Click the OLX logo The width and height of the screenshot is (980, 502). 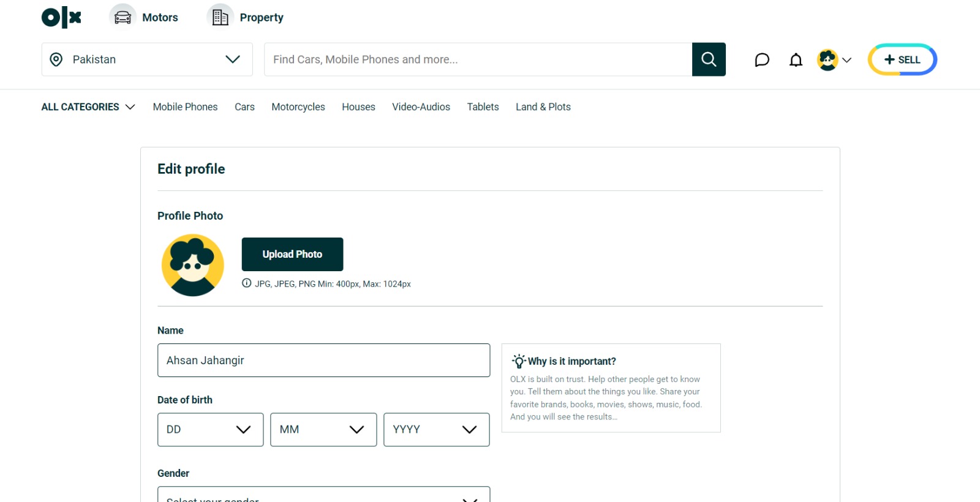[x=61, y=17]
